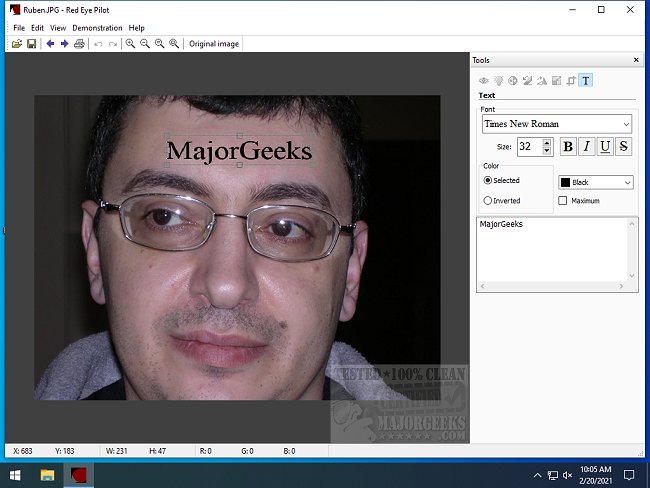Select the Crop tool icon
This screenshot has height=488, width=650.
click(x=570, y=80)
